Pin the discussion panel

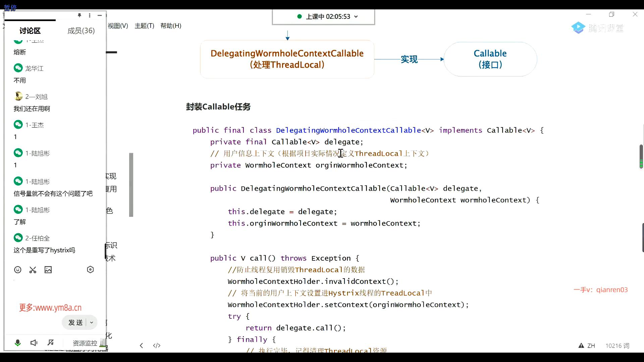(79, 15)
